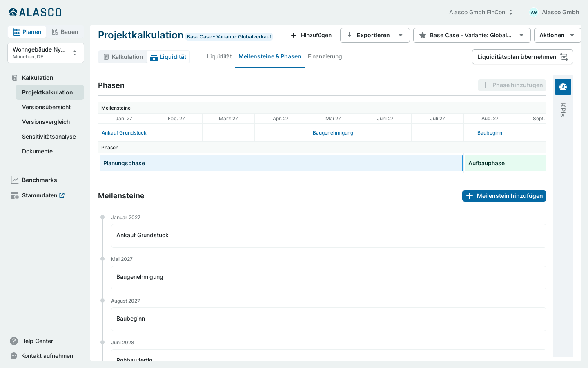Open the Benchmarks section
588x368 pixels.
(x=39, y=180)
